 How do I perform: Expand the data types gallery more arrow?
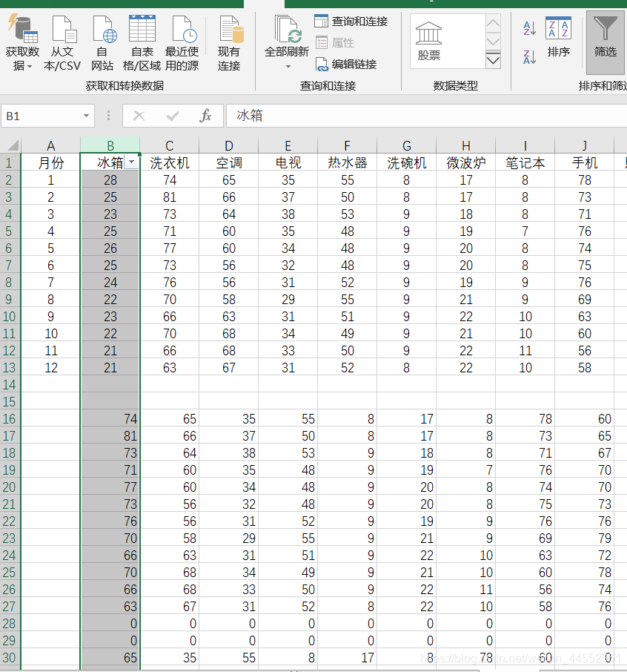point(493,60)
